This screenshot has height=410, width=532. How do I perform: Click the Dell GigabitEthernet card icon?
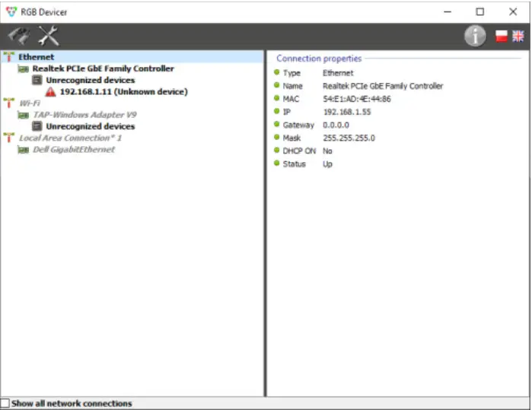pos(23,150)
